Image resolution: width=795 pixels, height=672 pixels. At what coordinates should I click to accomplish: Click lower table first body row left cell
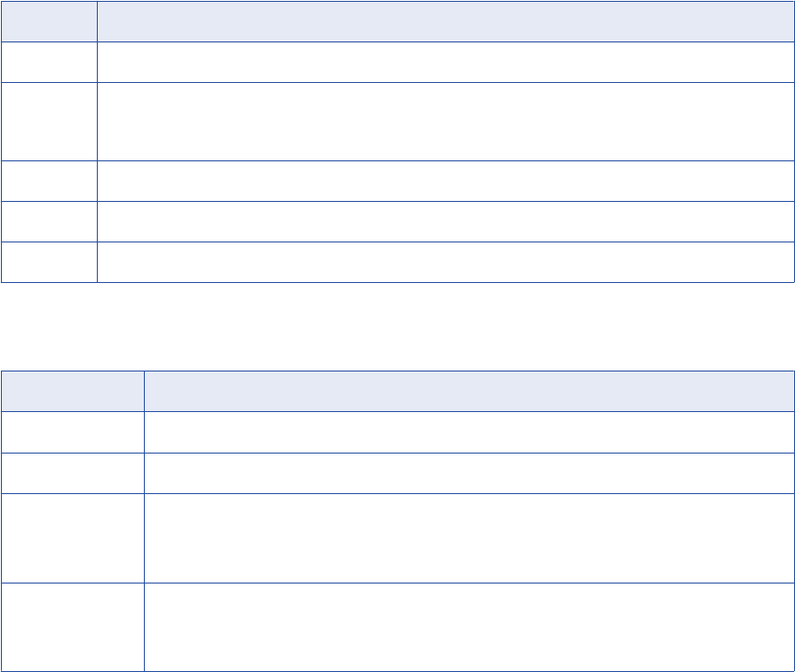tap(73, 432)
